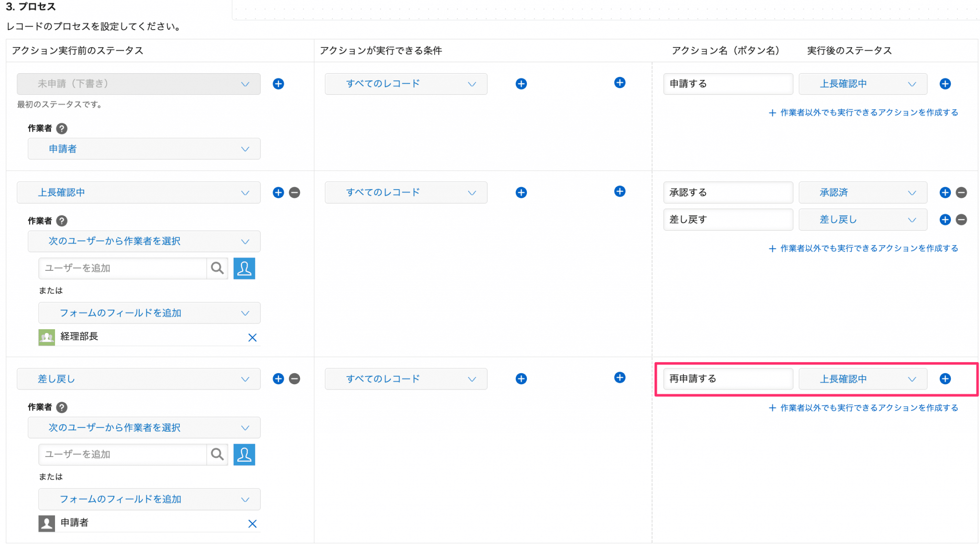This screenshot has width=980, height=545.
Task: Add condition next to first すべてのレコード
Action: tap(521, 84)
